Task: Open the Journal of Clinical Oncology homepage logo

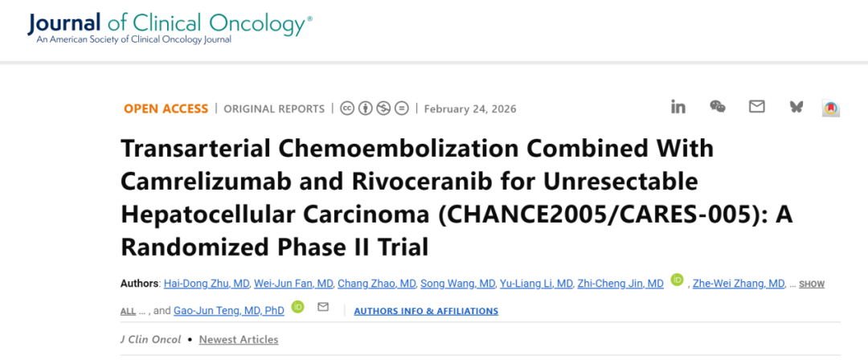Action: (x=170, y=28)
